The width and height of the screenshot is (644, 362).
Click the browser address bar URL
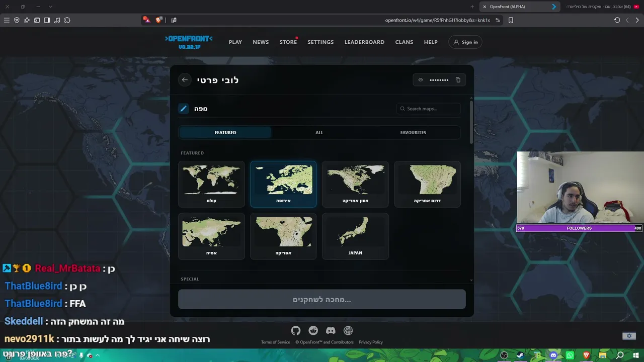pos(437,20)
